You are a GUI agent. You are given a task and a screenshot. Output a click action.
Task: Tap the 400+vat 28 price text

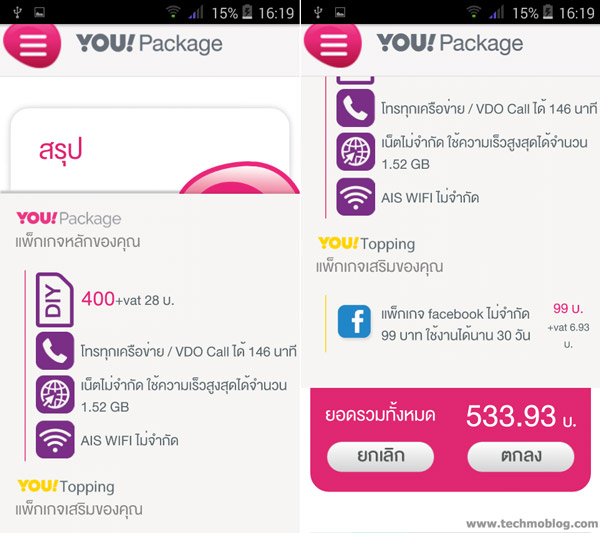(128, 299)
